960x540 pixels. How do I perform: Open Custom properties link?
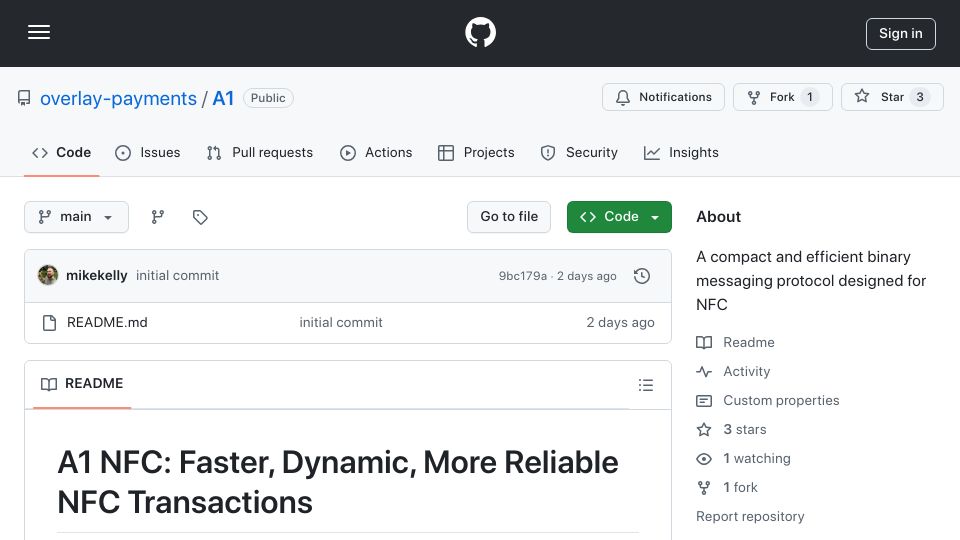point(781,400)
